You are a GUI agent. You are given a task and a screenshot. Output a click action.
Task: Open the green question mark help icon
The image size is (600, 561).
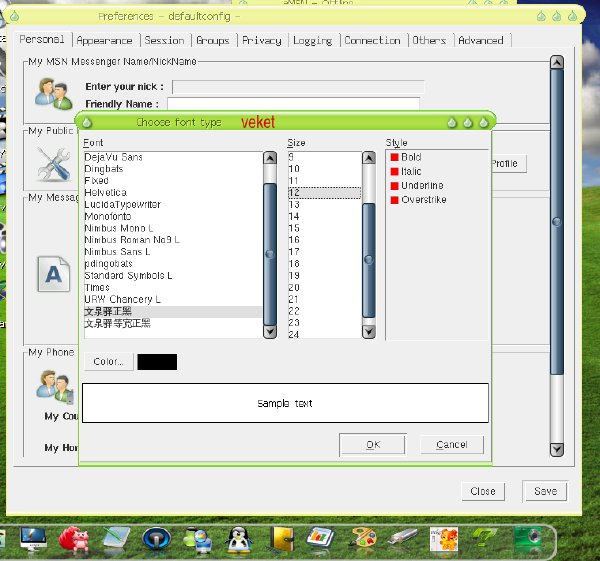(484, 538)
